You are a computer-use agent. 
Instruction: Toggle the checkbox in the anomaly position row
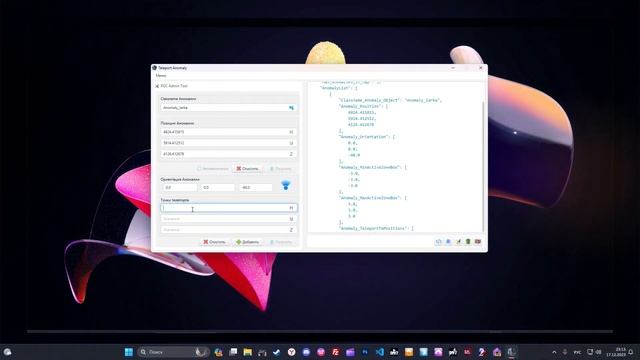tap(199, 169)
